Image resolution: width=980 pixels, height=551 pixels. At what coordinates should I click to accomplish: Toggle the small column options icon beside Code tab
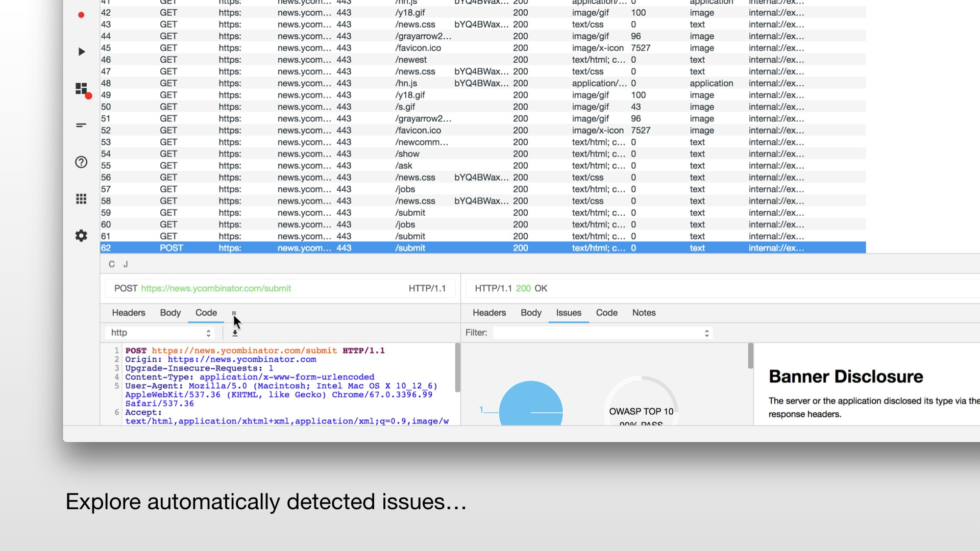[x=234, y=313]
